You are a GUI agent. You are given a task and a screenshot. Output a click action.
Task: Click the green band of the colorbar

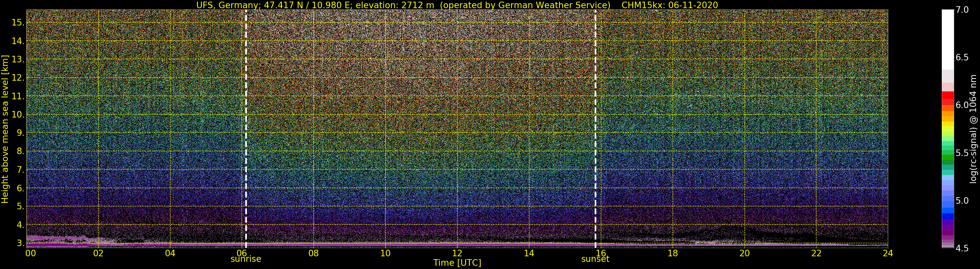pos(948,158)
